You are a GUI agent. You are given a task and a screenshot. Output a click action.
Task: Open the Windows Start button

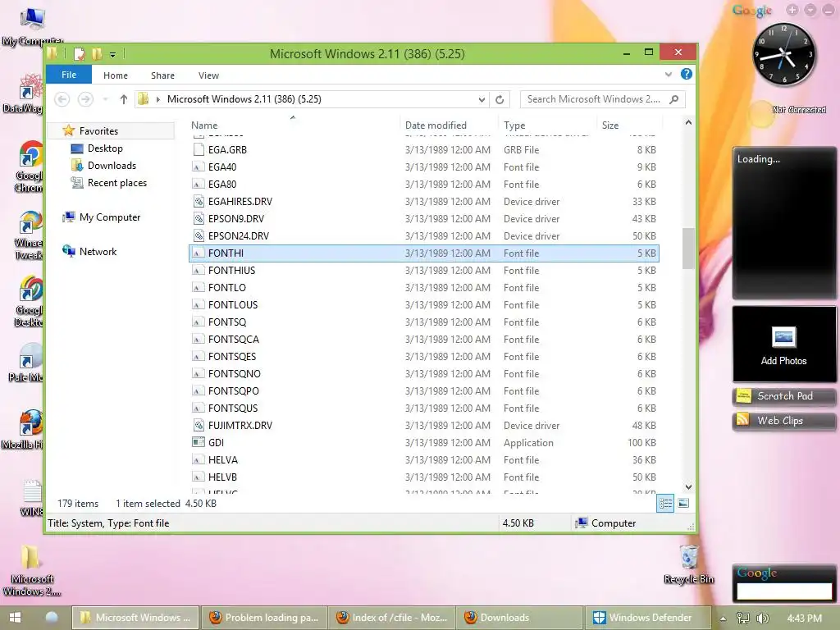coord(15,618)
